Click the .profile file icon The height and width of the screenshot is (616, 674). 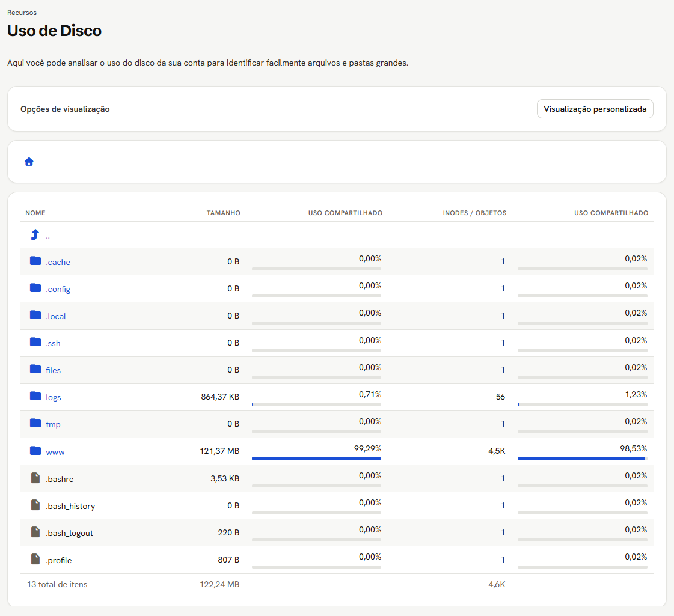point(35,560)
